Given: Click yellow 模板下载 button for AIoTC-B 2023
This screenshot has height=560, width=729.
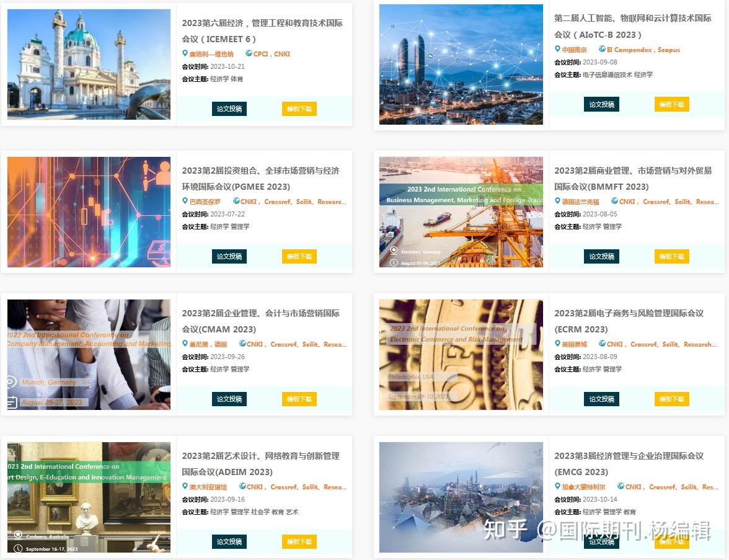Looking at the screenshot, I should pyautogui.click(x=672, y=104).
